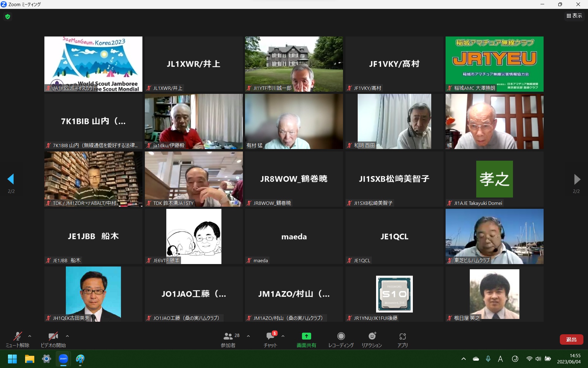588x368 pixels.
Task: Click the green encryption shield icon
Action: tap(8, 17)
